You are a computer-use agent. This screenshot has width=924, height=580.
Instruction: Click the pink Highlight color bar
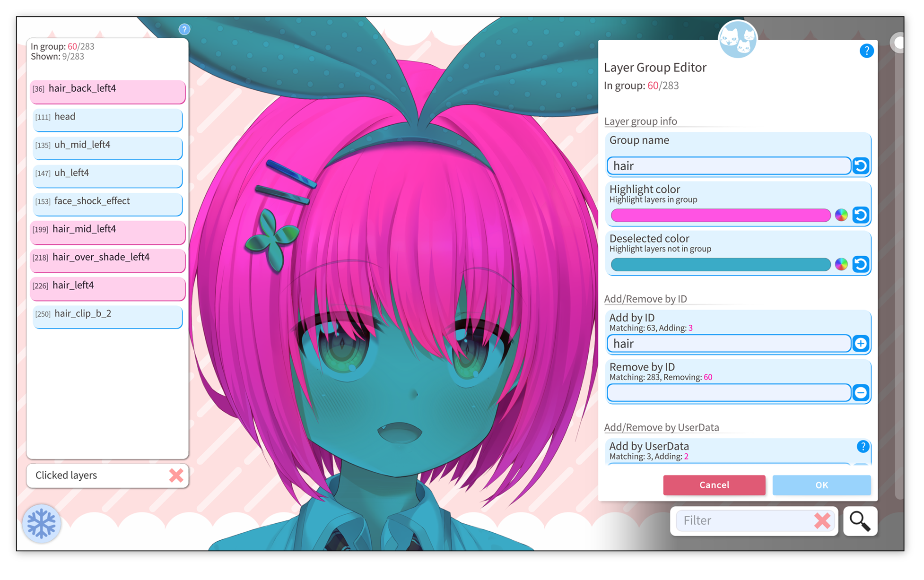point(720,216)
